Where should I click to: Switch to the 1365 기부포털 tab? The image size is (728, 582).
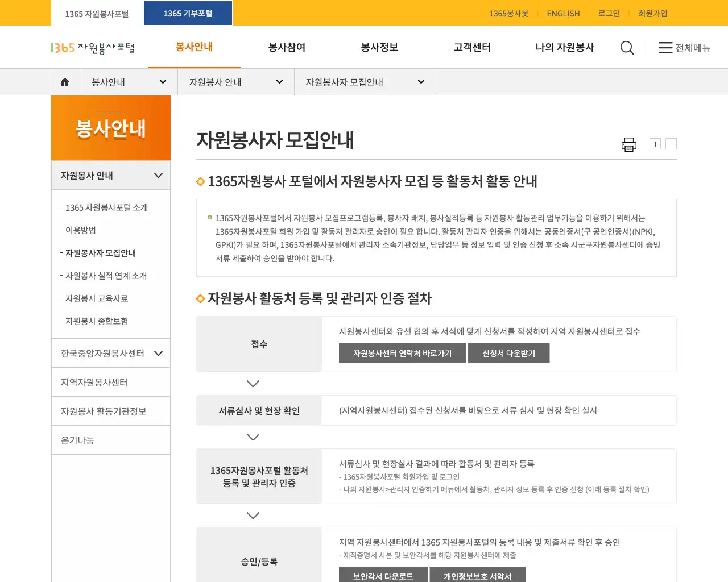[188, 13]
